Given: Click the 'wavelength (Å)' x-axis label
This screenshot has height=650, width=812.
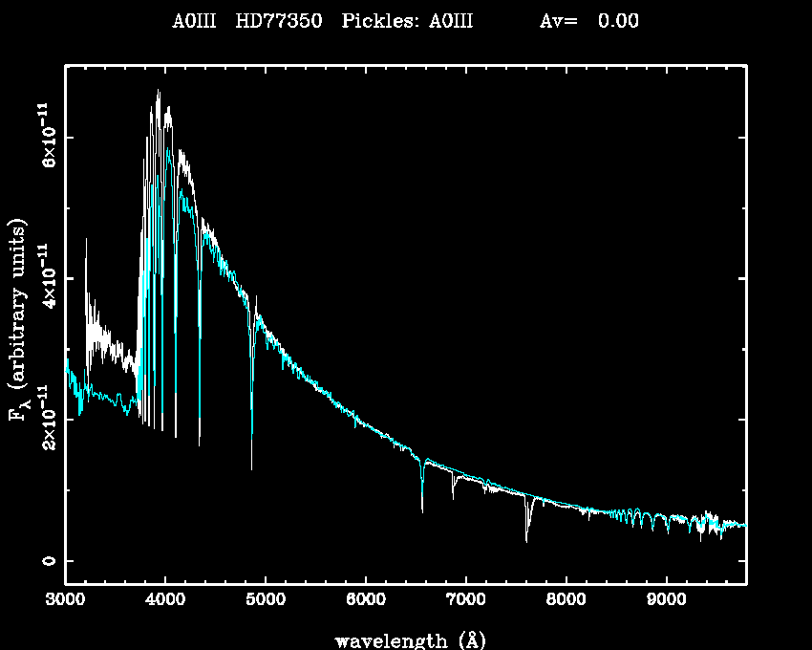Looking at the screenshot, I should [x=403, y=639].
